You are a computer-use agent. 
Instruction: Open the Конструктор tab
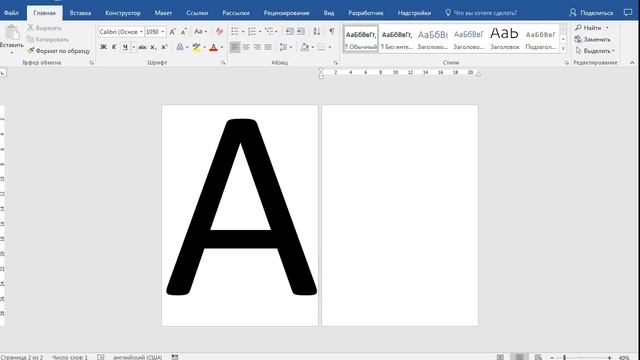[123, 13]
